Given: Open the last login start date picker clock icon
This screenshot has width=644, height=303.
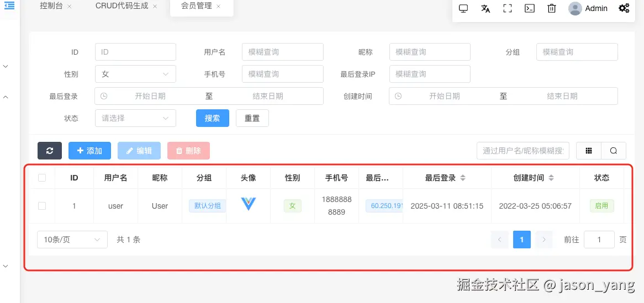Looking at the screenshot, I should [104, 96].
